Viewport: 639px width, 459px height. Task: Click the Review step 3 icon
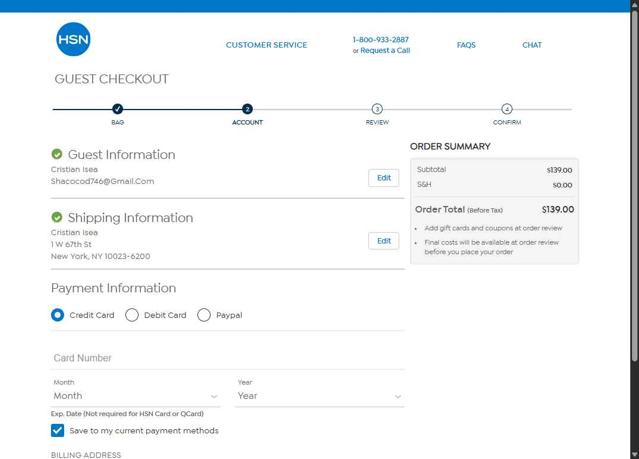point(377,109)
